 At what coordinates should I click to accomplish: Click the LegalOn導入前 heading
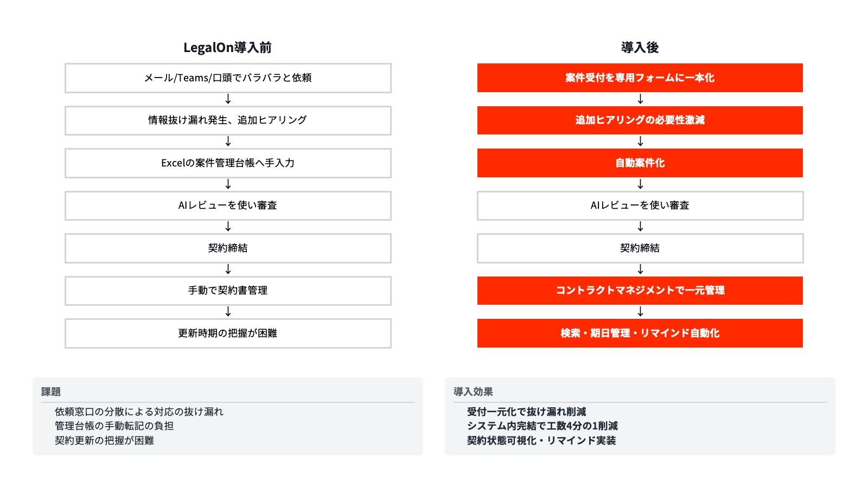(227, 48)
